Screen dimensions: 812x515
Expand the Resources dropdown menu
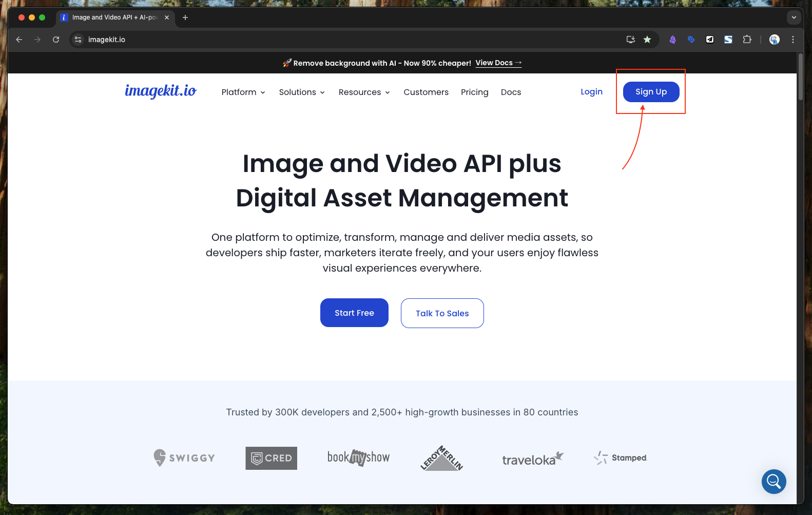pyautogui.click(x=364, y=92)
